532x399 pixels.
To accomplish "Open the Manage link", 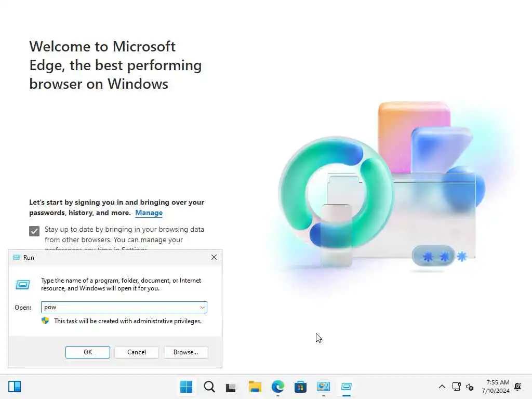I will click(x=149, y=212).
